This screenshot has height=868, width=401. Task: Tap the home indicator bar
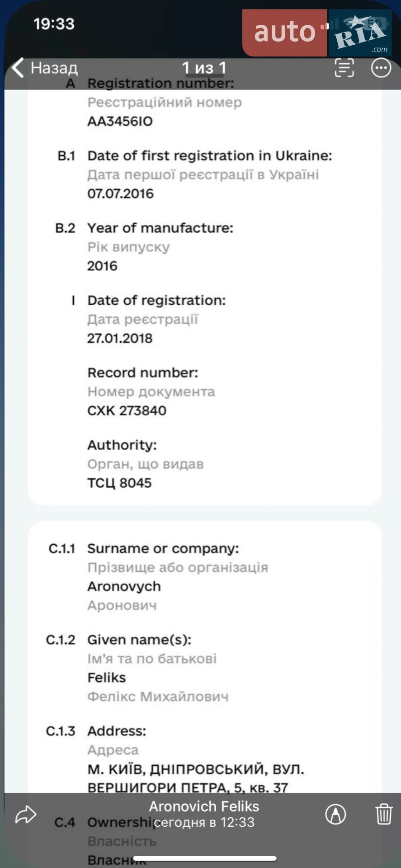coord(205,858)
